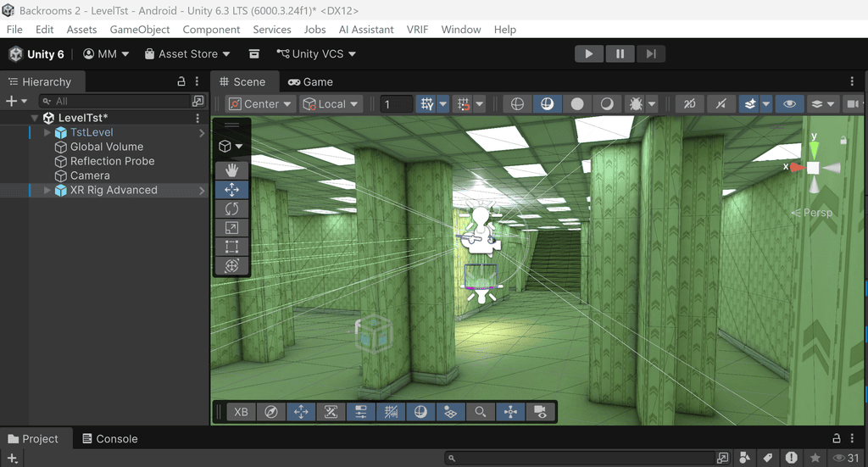Click the Project search by type icon
The width and height of the screenshot is (868, 467).
click(744, 458)
